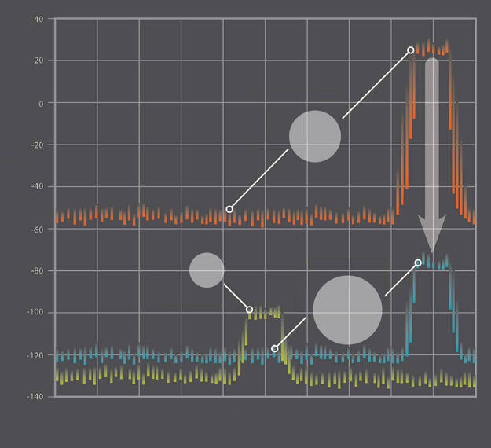Click the "20" axis label
Viewport: 491px width, 448px height.
click(38, 61)
